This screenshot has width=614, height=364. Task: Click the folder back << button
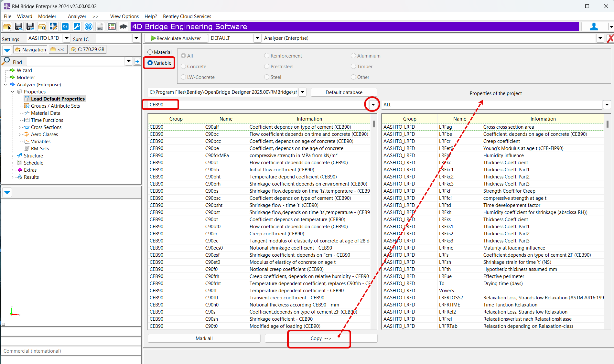click(x=58, y=49)
